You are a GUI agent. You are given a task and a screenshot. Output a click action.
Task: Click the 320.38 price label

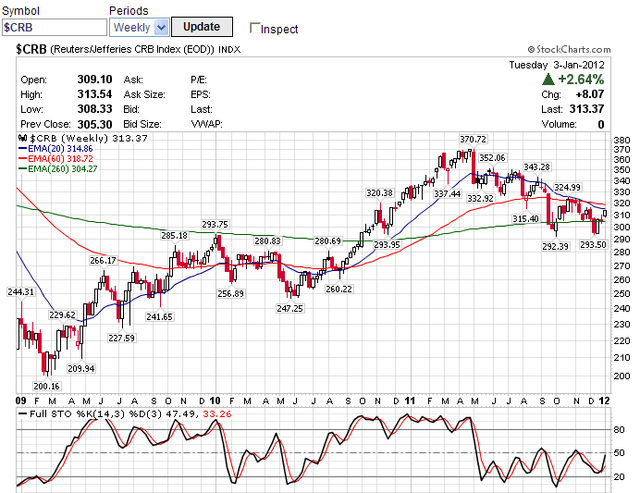click(379, 193)
